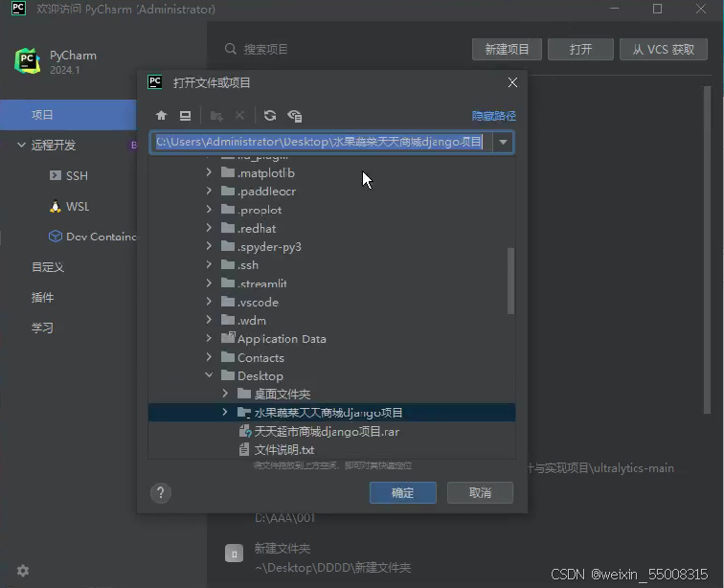Click the 新建项目 button
This screenshot has width=724, height=588.
507,50
